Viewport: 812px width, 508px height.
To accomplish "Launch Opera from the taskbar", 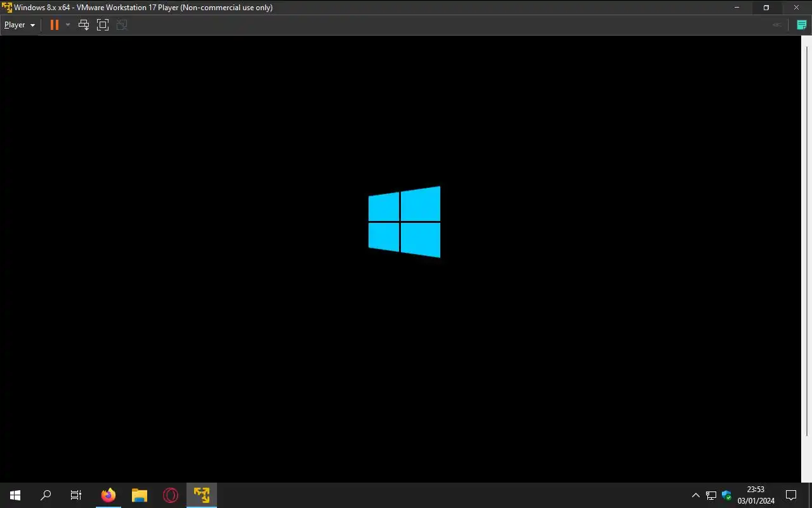I will click(170, 495).
